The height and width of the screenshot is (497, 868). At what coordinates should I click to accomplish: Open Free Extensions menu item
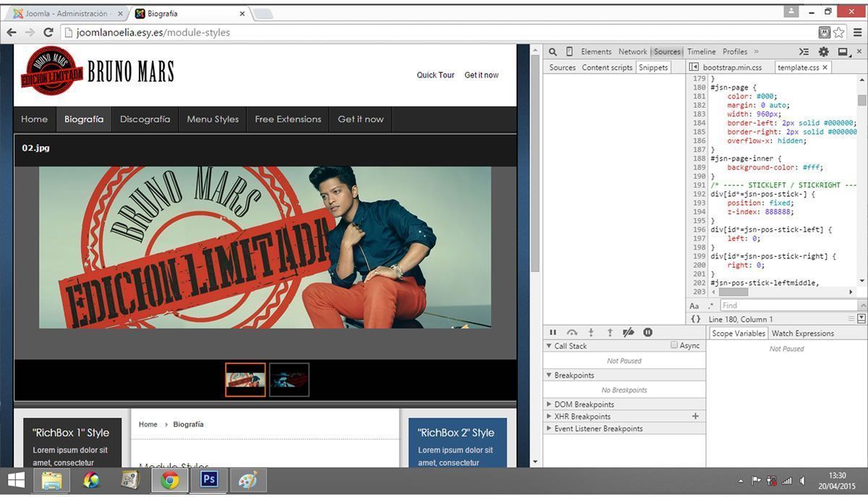288,119
